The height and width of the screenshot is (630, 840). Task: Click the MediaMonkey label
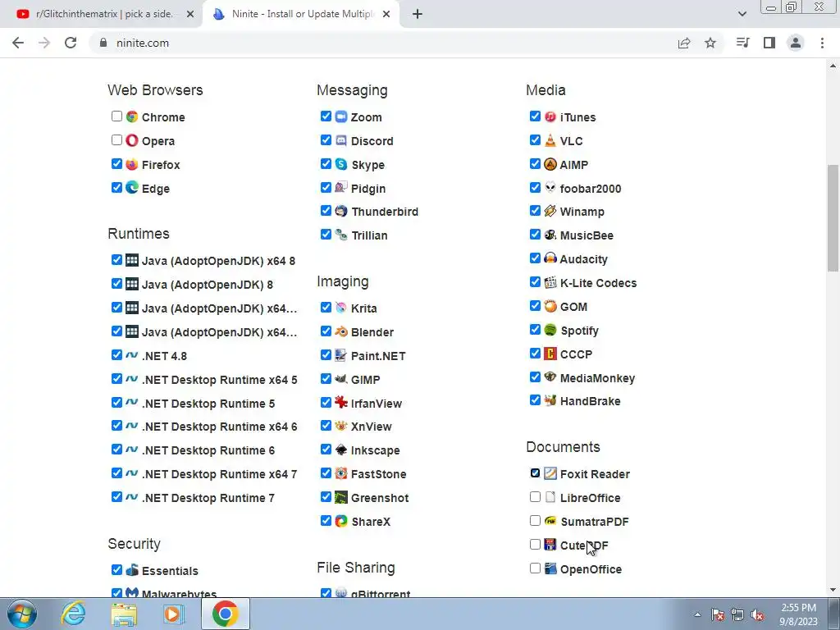coord(597,377)
